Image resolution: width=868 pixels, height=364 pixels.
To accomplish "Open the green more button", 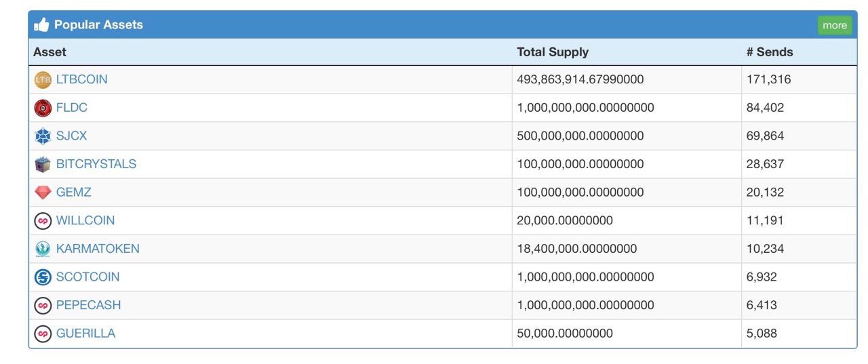I will point(835,25).
